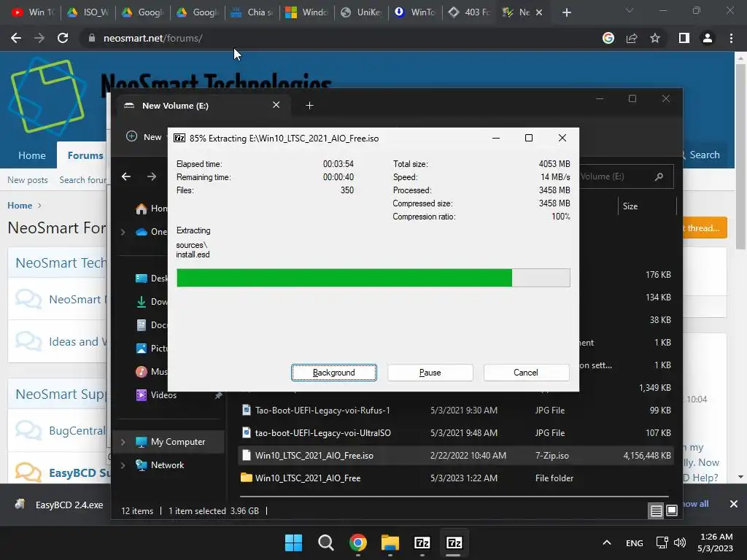
Task: Add a new File Explorer tab
Action: click(309, 105)
